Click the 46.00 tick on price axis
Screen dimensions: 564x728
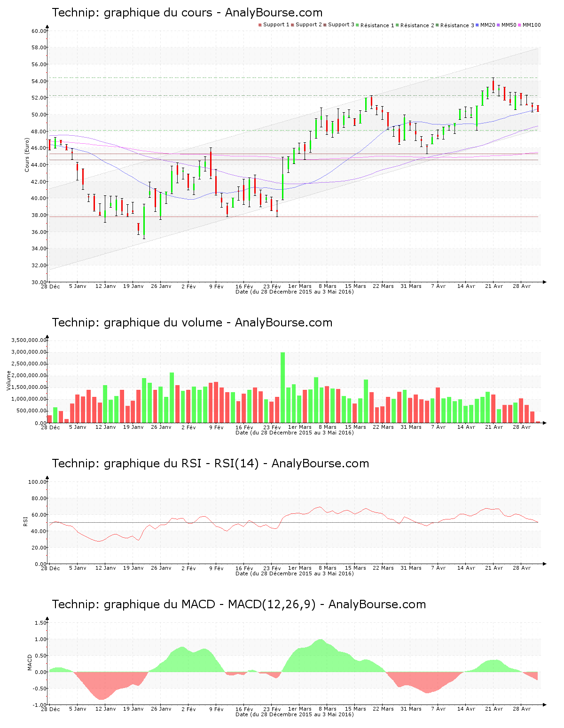coord(39,148)
